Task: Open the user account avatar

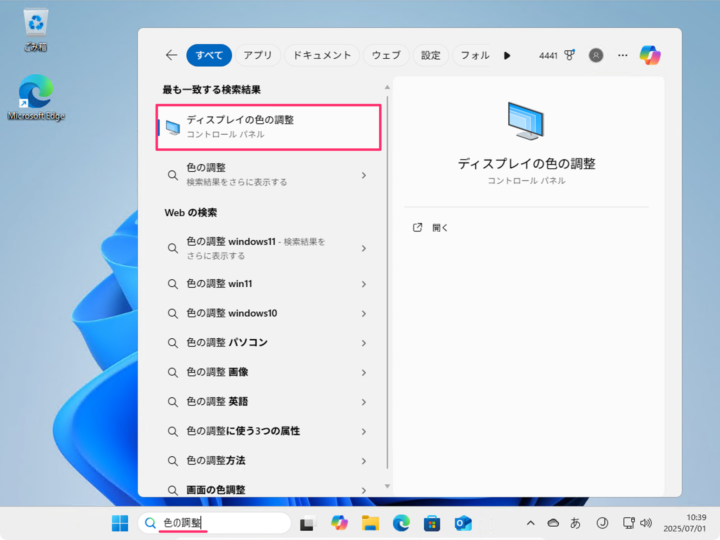Action: pyautogui.click(x=596, y=55)
